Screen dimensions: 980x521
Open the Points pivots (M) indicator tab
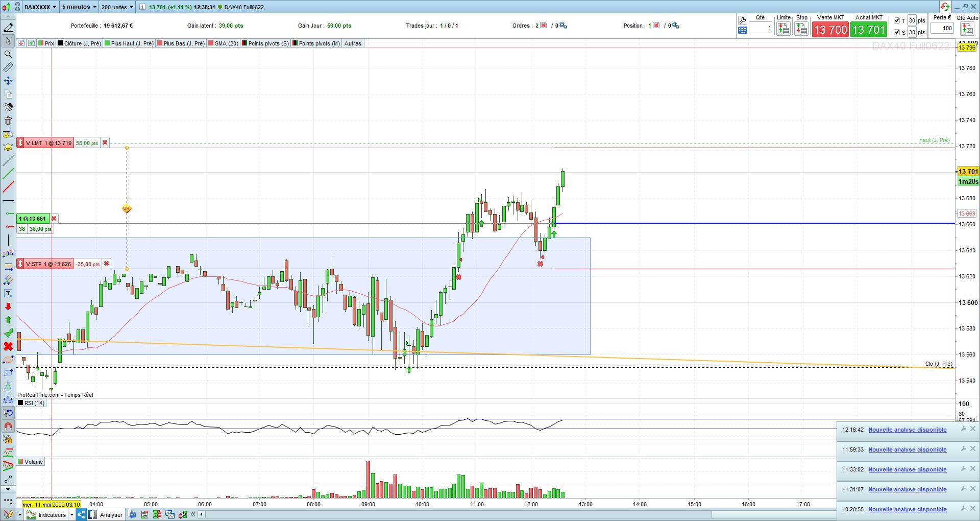(316, 43)
